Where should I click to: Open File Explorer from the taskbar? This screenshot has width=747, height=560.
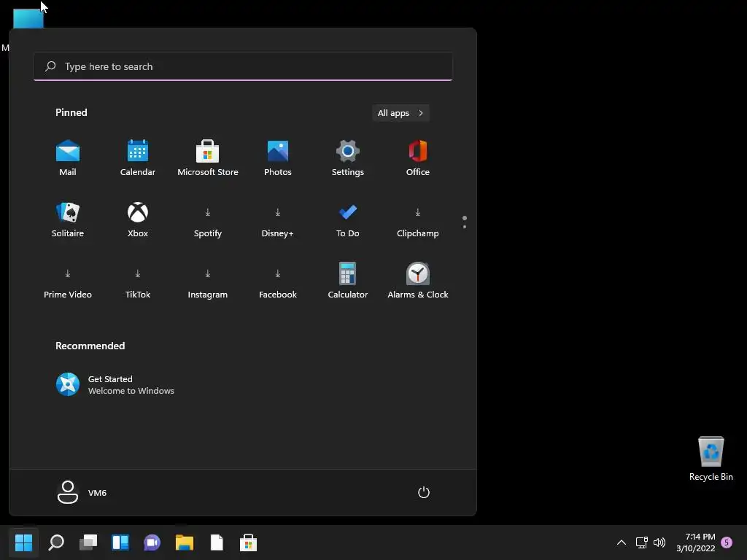pyautogui.click(x=185, y=542)
